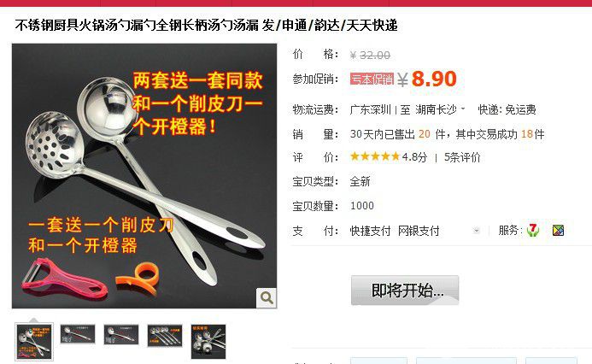Screen dimensions: 592x364
Task: Click the successful transactions number 18
Action: point(527,134)
